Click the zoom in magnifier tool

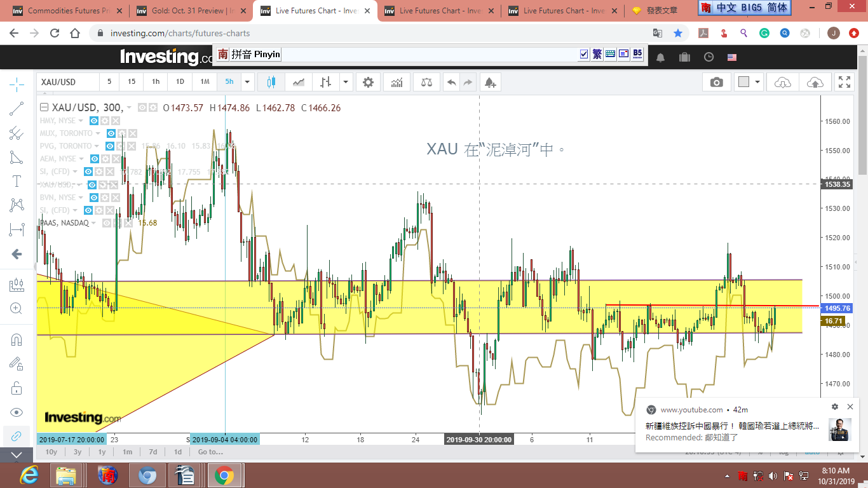[x=17, y=309]
